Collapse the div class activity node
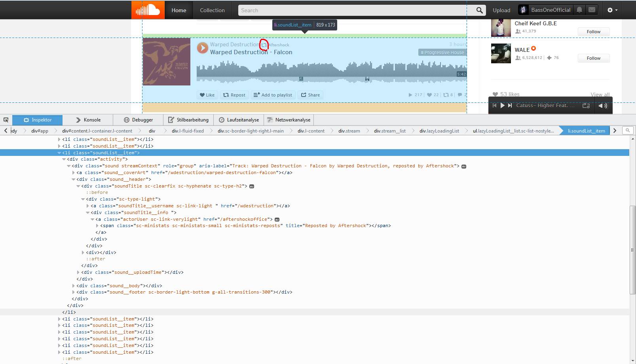The width and height of the screenshot is (636, 364). point(64,159)
